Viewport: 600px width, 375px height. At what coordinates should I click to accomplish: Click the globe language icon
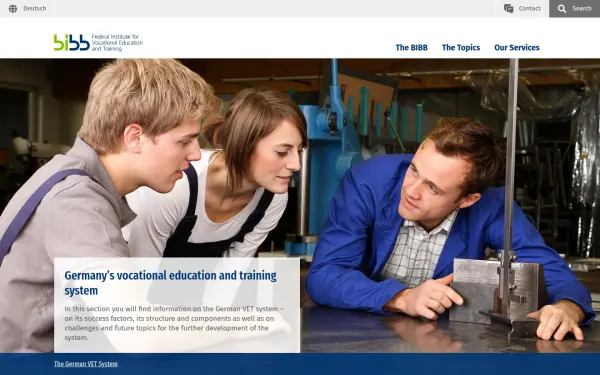pos(13,8)
